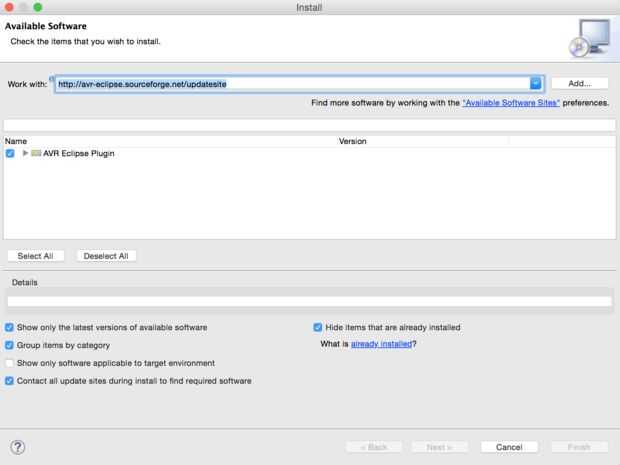The width and height of the screenshot is (620, 465).
Task: Disable showing only latest software versions
Action: pyautogui.click(x=10, y=327)
